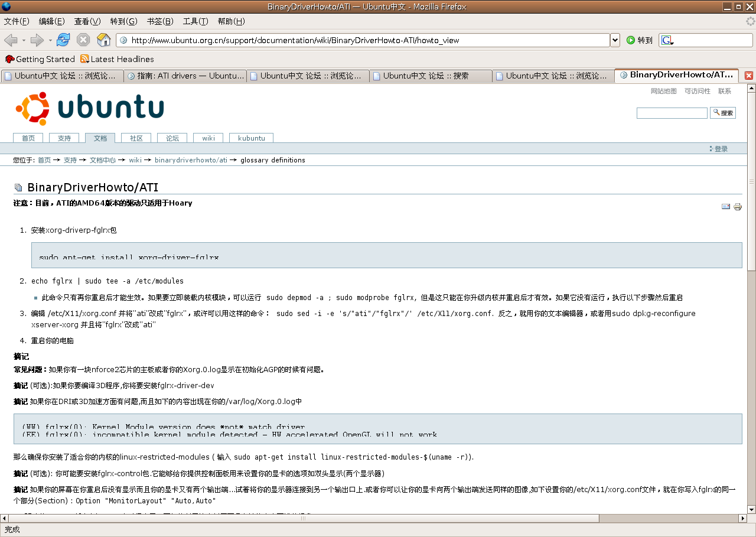This screenshot has width=756, height=537.
Task: Open the Getting Started bookmark
Action: [x=40, y=59]
